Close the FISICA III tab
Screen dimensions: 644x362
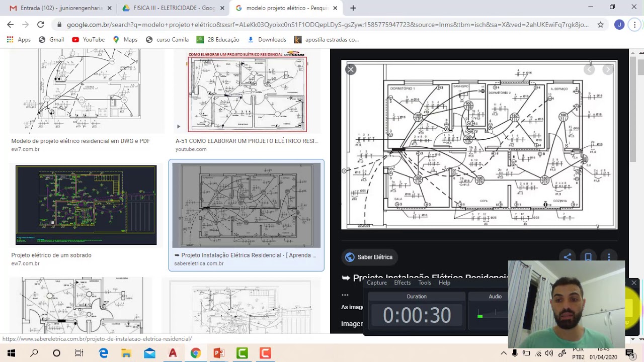[222, 8]
